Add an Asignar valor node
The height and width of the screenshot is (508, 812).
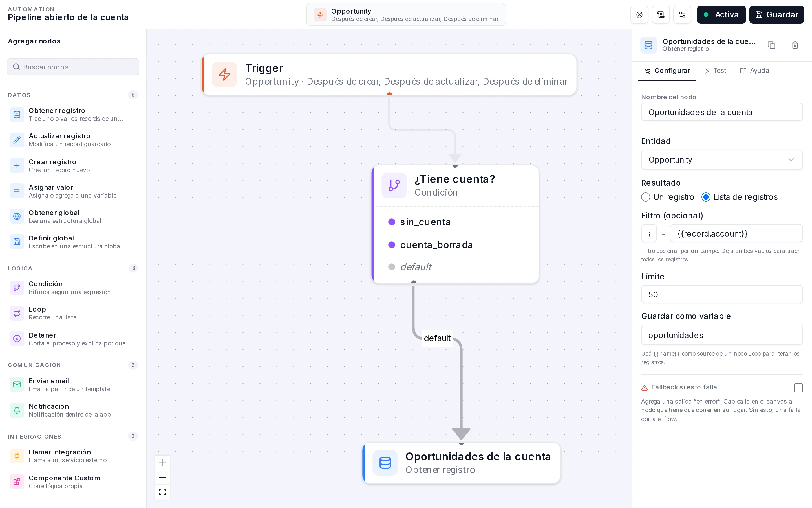73,191
